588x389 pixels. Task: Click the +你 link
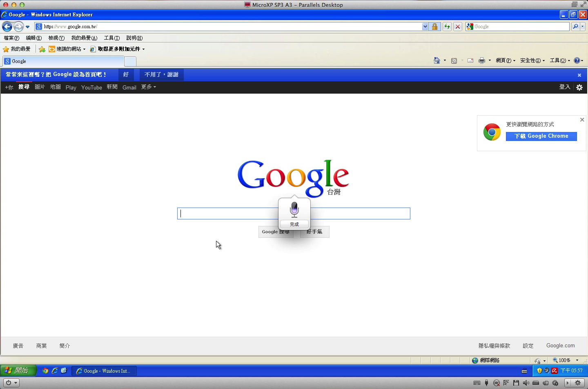pyautogui.click(x=9, y=87)
